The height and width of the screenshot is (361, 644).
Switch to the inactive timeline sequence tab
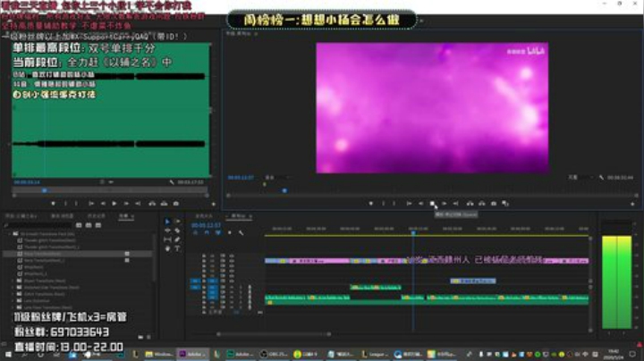[x=204, y=215]
